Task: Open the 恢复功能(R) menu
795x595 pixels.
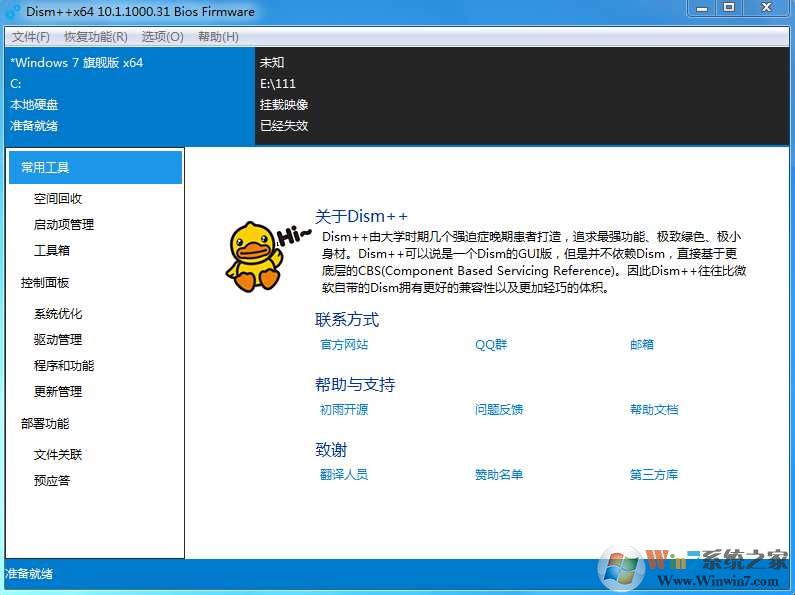Action: click(x=96, y=37)
